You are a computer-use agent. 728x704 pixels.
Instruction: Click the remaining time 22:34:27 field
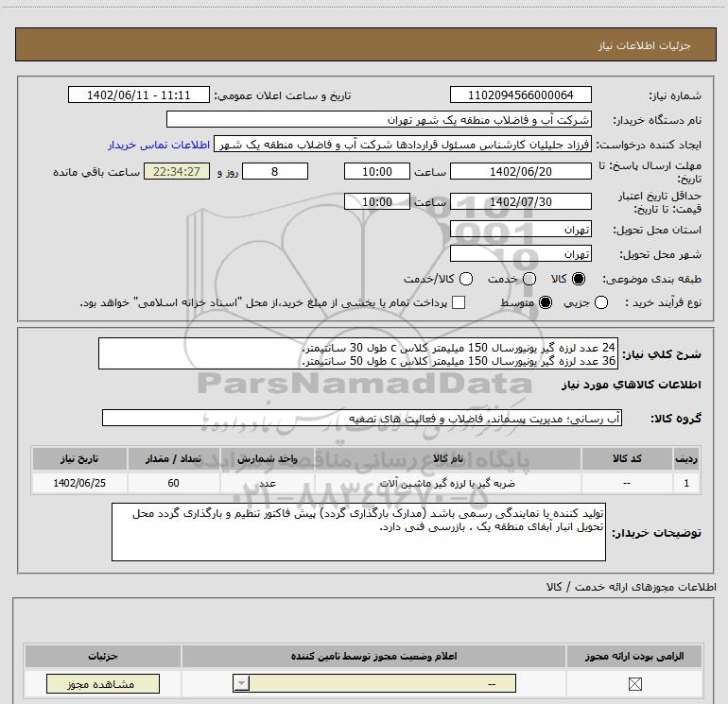(x=177, y=171)
